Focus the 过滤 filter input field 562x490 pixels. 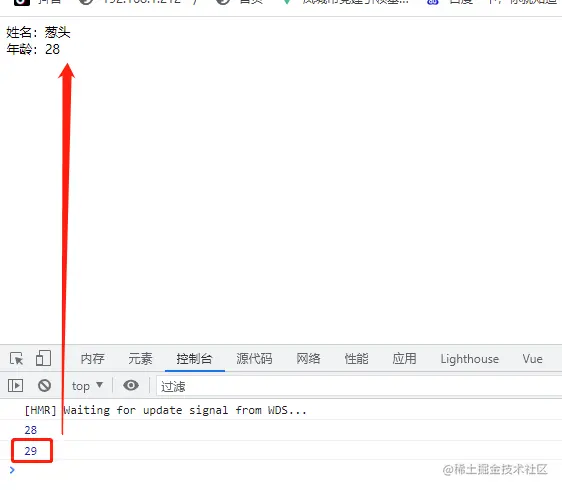tap(358, 386)
